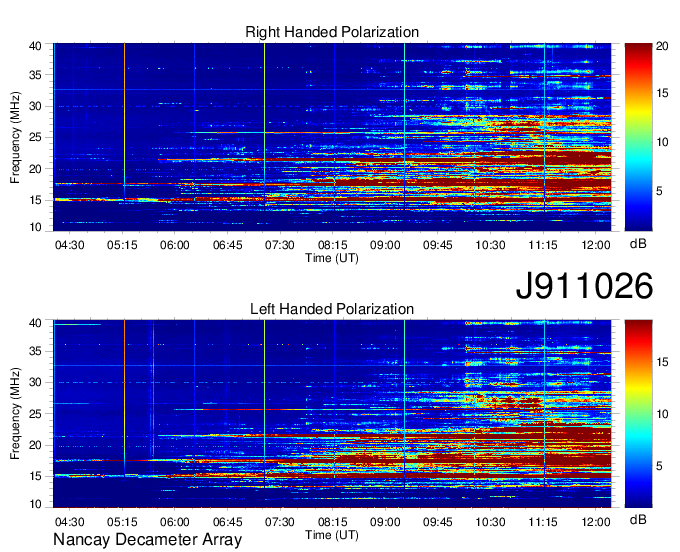Select the "15" frequency tick of Left Handed plot
The height and width of the screenshot is (552, 680).
[x=35, y=477]
